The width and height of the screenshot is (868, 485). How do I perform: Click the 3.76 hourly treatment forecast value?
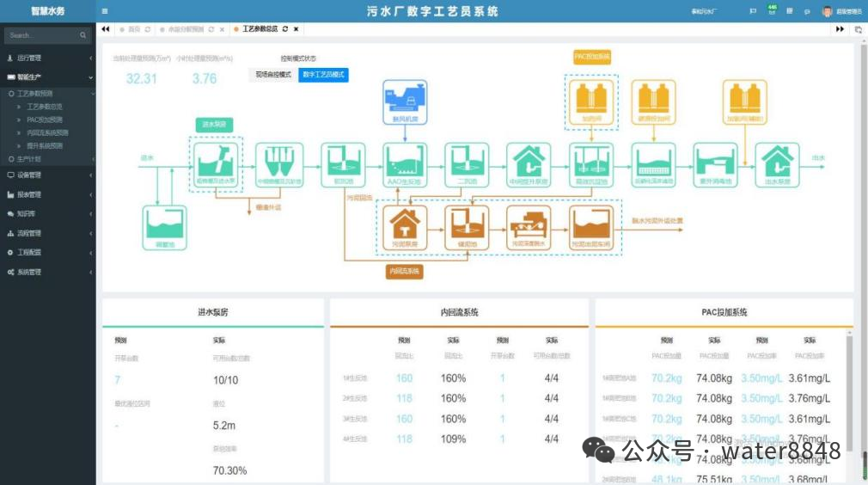tap(205, 78)
